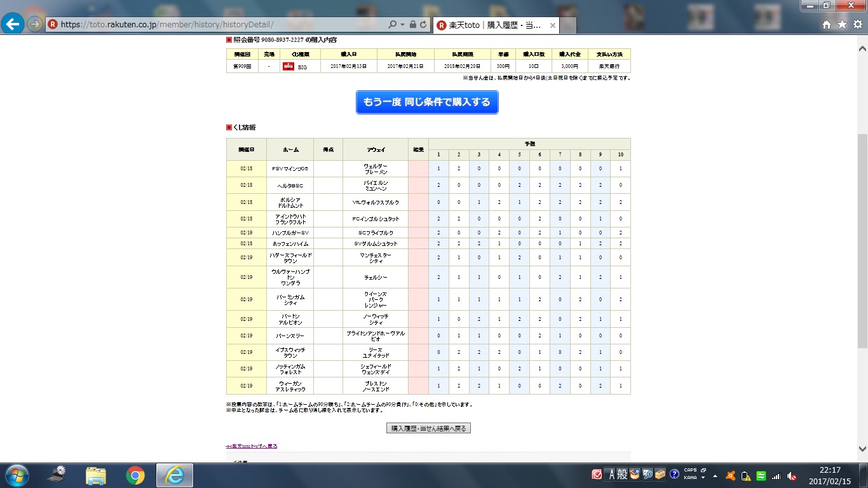Click the page vertical scrollbar thumb
868x488 pixels.
coord(862,240)
